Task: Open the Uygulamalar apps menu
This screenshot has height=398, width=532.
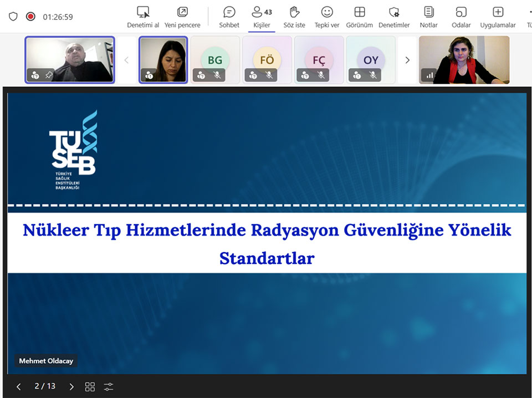Action: click(498, 13)
